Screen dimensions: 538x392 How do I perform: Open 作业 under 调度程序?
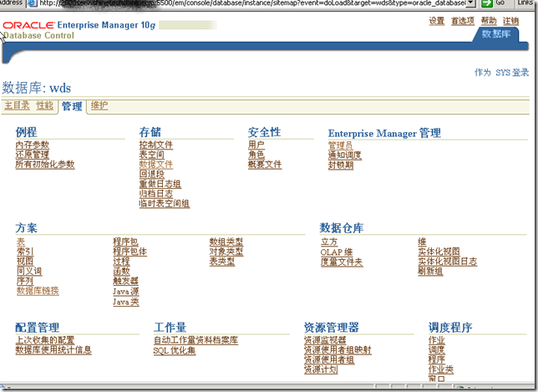pyautogui.click(x=437, y=340)
